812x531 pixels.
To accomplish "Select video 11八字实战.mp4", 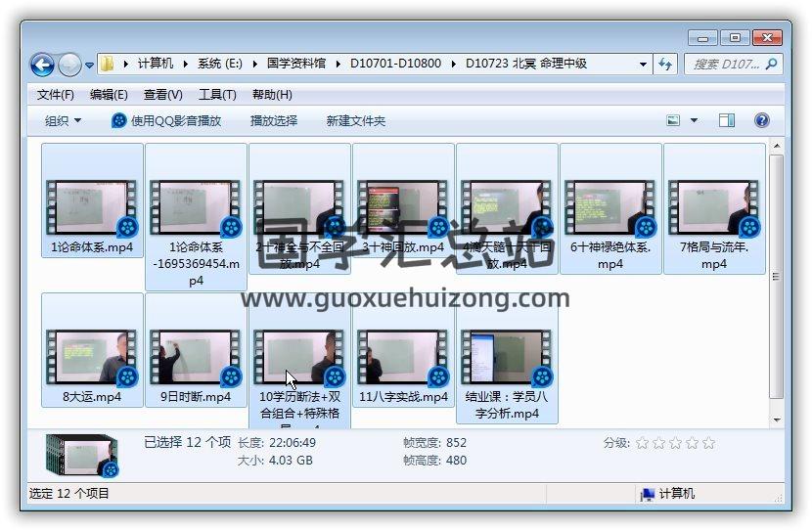I will [403, 350].
